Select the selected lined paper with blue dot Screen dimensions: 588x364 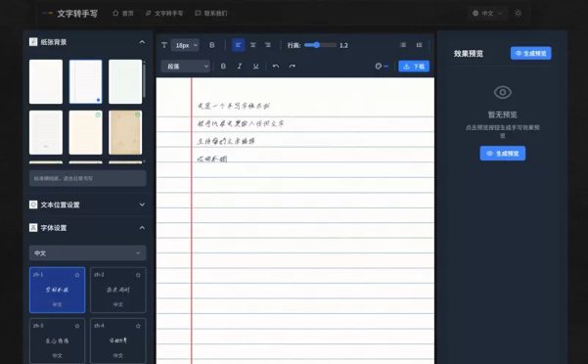coord(85,81)
